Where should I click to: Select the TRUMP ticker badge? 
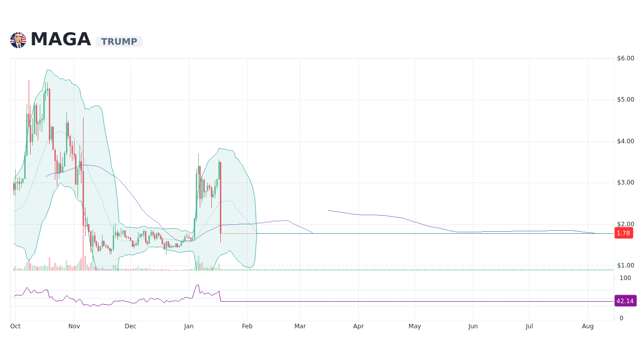119,41
